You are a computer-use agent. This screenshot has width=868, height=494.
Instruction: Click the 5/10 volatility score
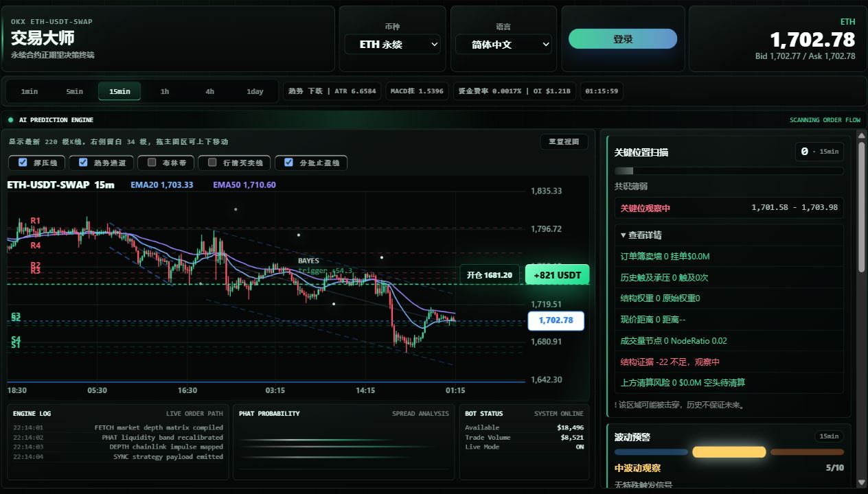(834, 468)
